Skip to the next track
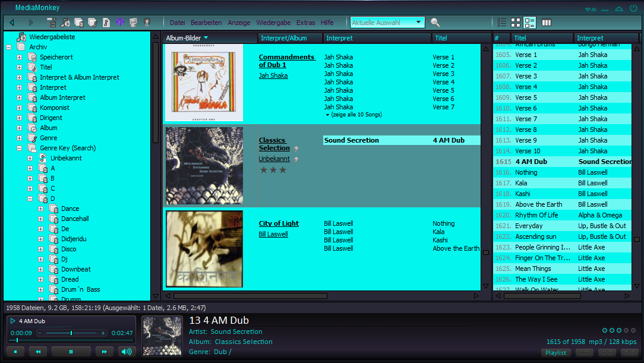644x363 pixels. tap(105, 352)
